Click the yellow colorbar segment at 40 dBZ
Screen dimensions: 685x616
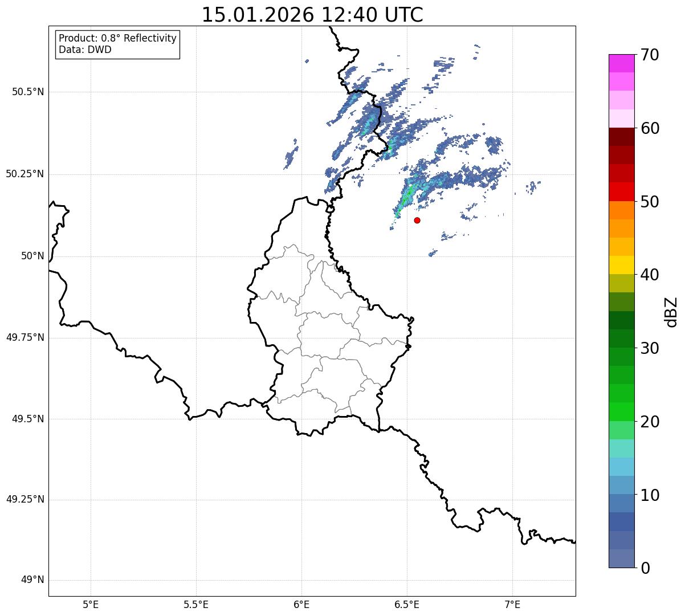coord(622,265)
